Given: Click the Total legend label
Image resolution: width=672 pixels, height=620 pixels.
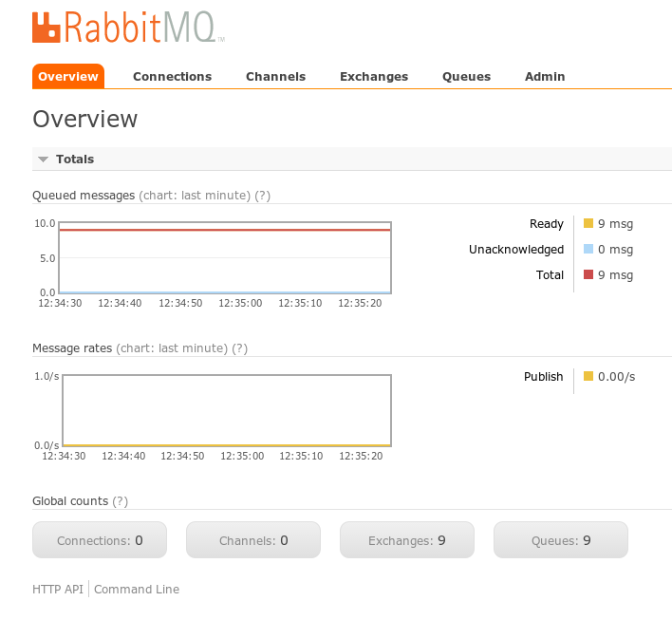Looking at the screenshot, I should [550, 275].
